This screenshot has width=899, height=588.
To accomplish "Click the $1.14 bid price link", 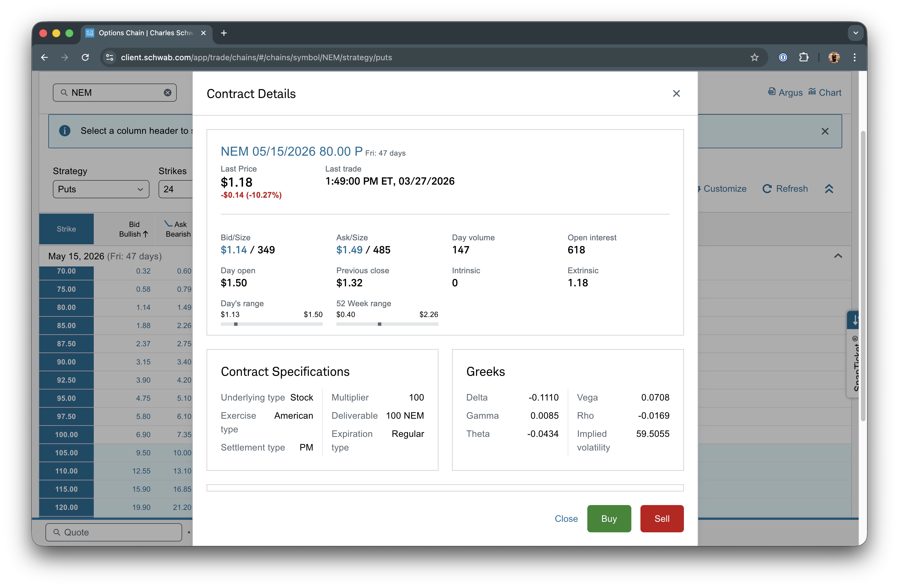I will pyautogui.click(x=234, y=250).
